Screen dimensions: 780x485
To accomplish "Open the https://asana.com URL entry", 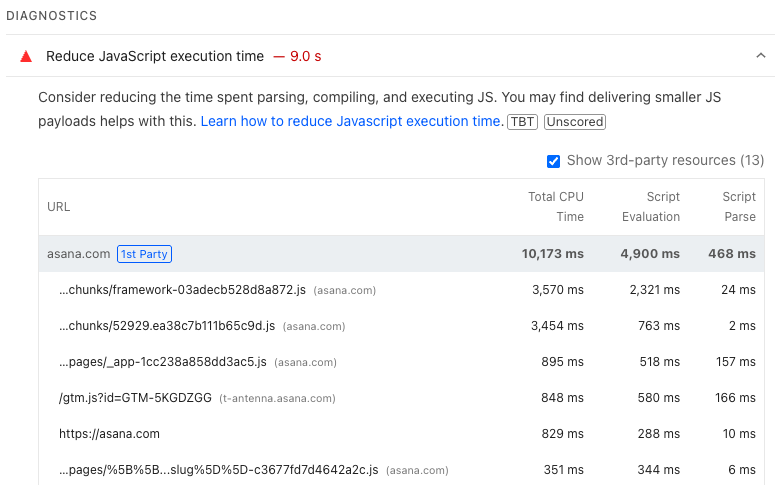I will [x=109, y=434].
